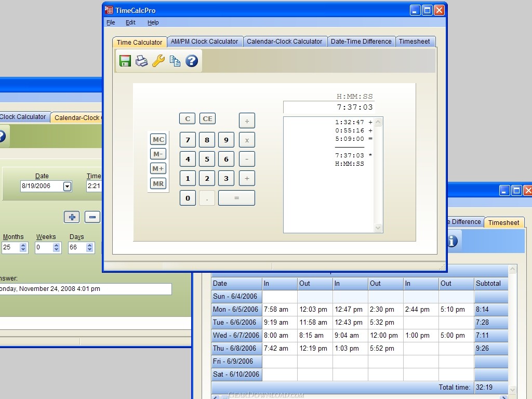The height and width of the screenshot is (399, 532).
Task: Click the multiply x button
Action: pyautogui.click(x=247, y=140)
